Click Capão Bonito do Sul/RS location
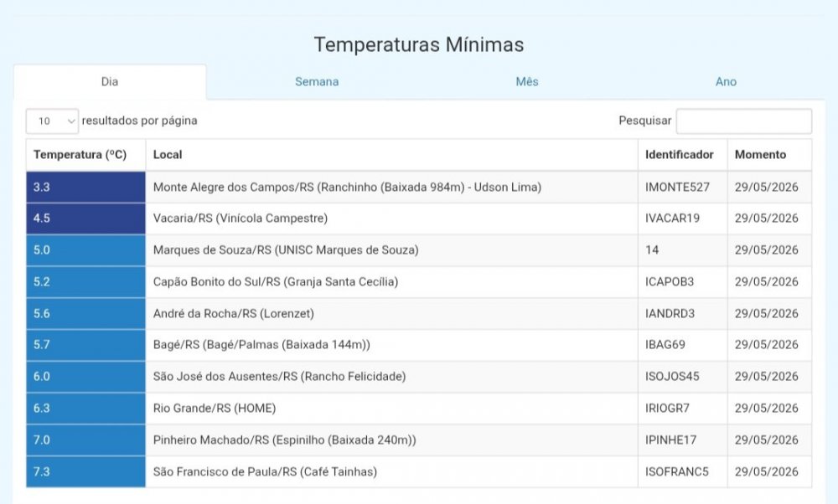 click(275, 282)
